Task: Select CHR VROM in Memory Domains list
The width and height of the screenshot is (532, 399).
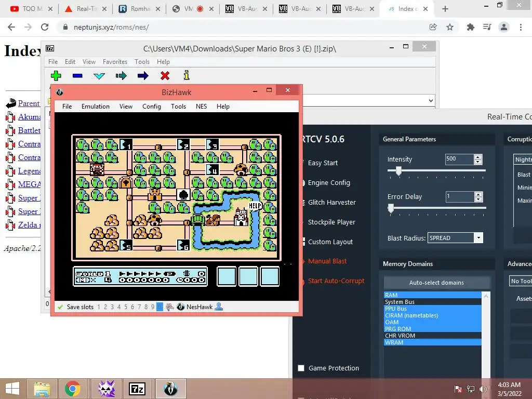Action: point(432,336)
